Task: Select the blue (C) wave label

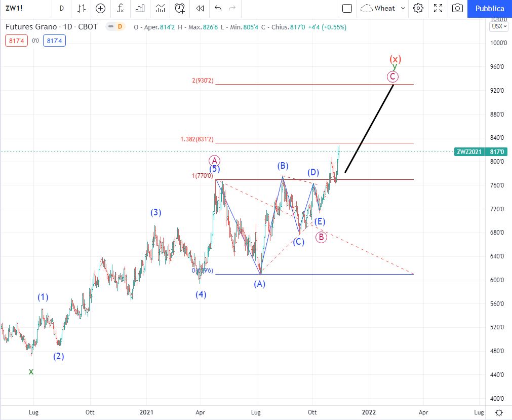Action: 298,242
